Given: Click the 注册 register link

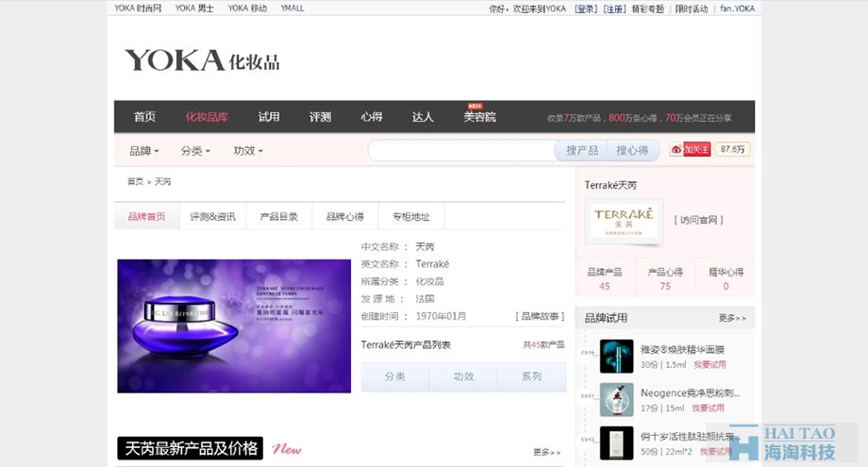Looking at the screenshot, I should pyautogui.click(x=614, y=8).
